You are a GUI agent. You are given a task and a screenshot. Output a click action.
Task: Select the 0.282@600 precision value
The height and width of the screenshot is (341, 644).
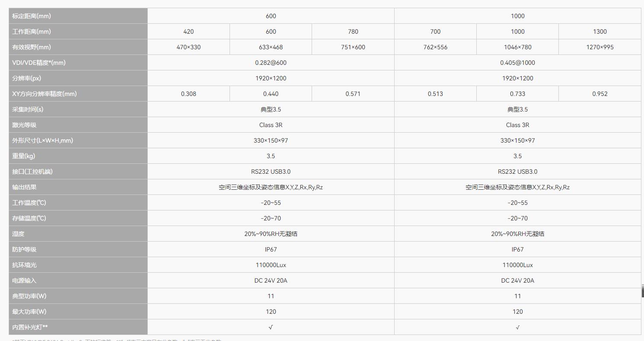click(271, 63)
